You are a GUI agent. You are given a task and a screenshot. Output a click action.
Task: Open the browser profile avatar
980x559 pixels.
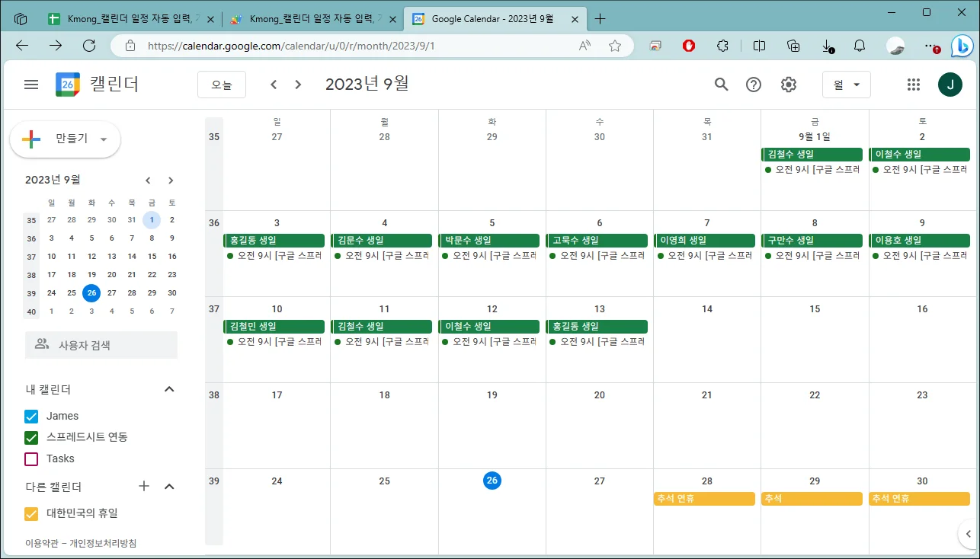(x=895, y=46)
